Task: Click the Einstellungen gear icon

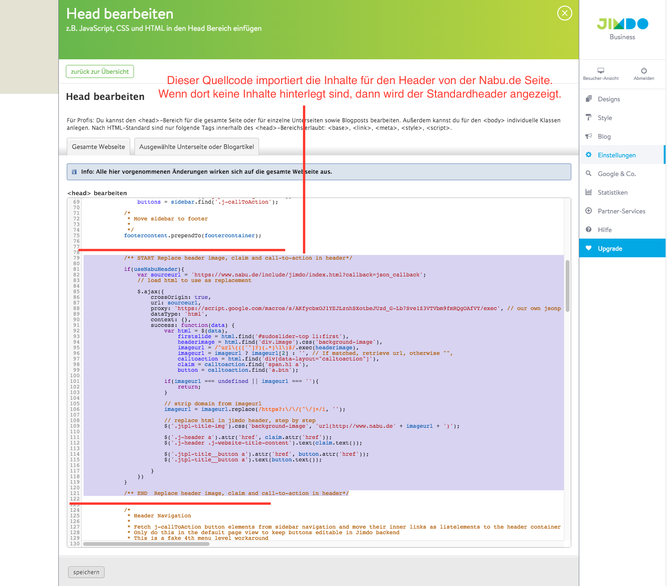Action: [588, 155]
